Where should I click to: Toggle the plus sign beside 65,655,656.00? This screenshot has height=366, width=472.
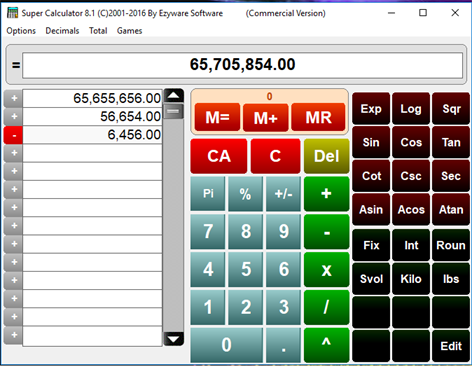pyautogui.click(x=14, y=98)
